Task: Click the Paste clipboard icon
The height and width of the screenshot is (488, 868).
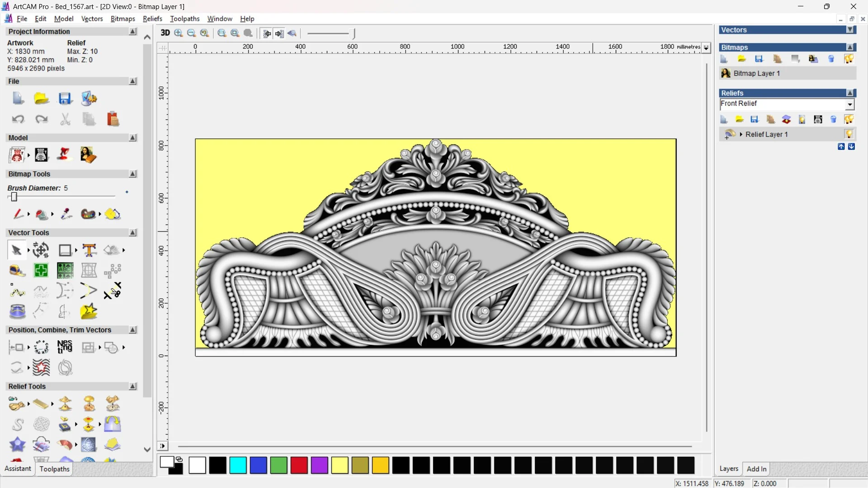Action: pyautogui.click(x=113, y=119)
